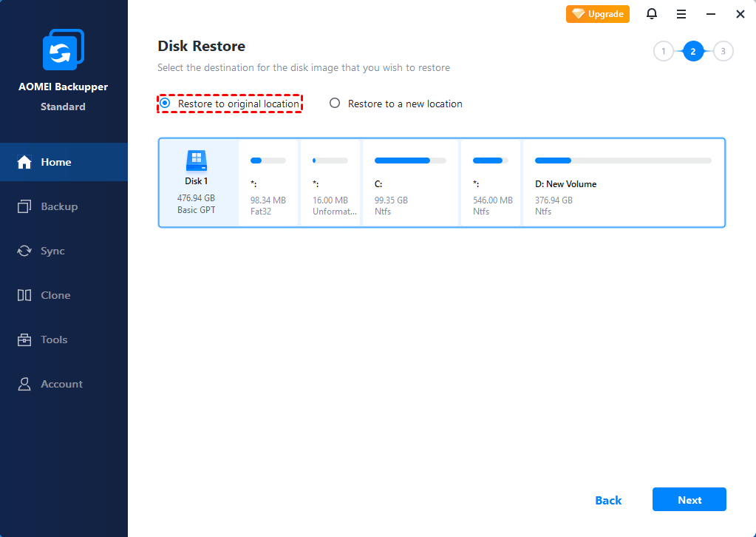Click the Sync arrows icon
The width and height of the screenshot is (756, 537).
click(x=24, y=251)
